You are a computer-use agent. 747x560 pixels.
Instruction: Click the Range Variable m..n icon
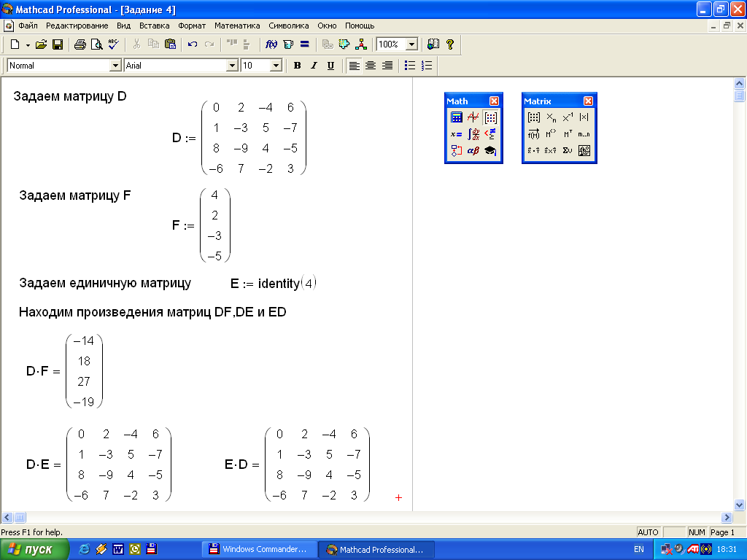point(584,134)
